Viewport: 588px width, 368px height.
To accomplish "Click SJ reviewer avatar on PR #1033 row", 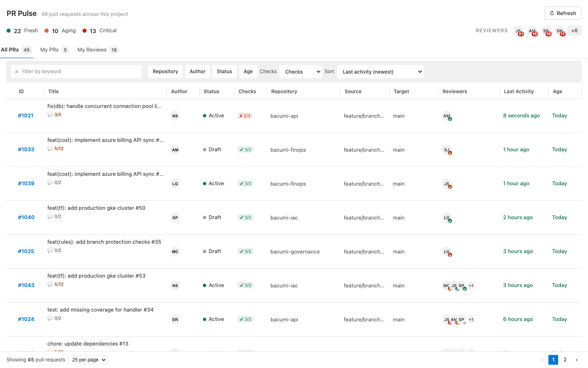I will [447, 150].
